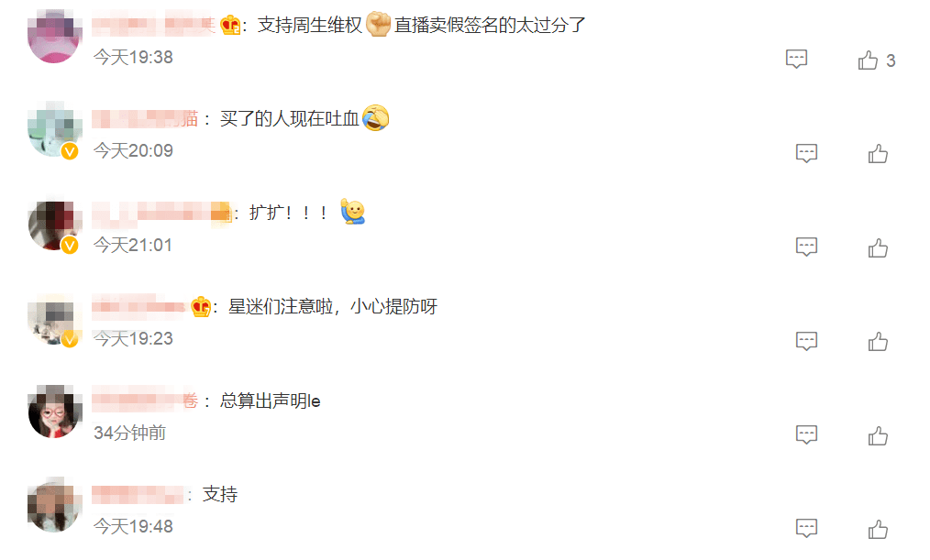Viewport: 930px width, 560px height.
Task: Reply to the 星迷们注意啦 comment
Action: click(x=806, y=341)
